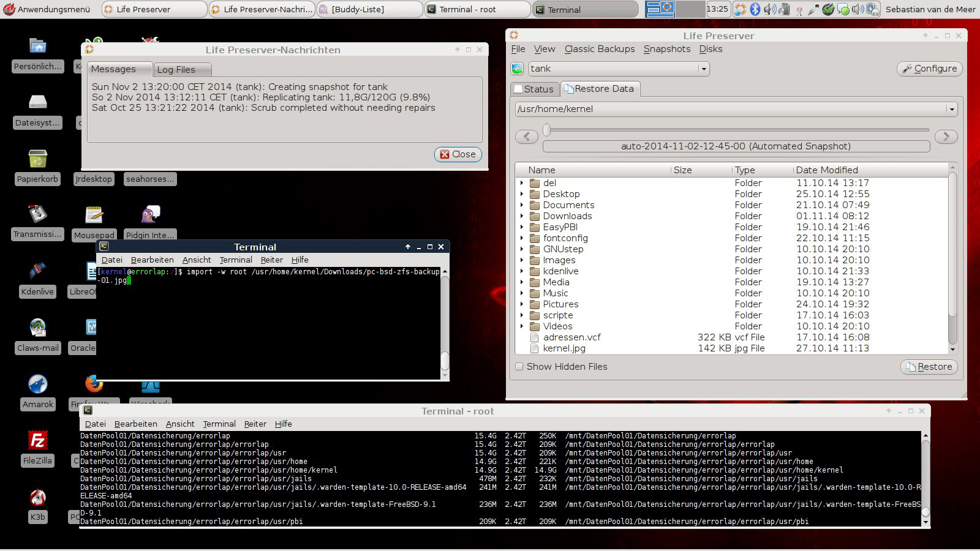The height and width of the screenshot is (551, 980).
Task: Click the snapshot timeline slider handle
Action: 547,129
